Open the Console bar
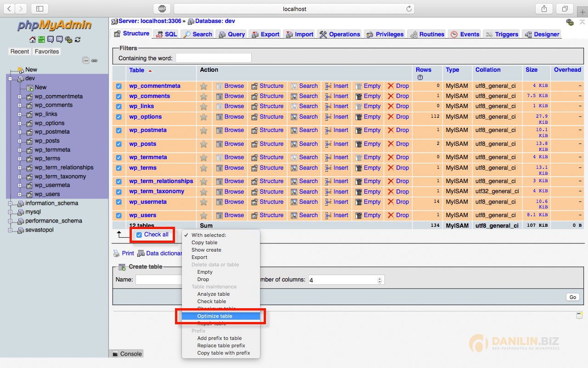 (x=127, y=354)
